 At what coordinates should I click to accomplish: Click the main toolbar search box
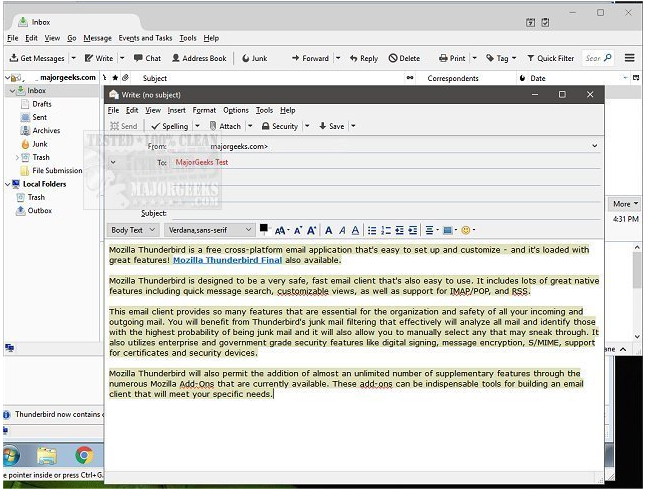click(x=598, y=58)
